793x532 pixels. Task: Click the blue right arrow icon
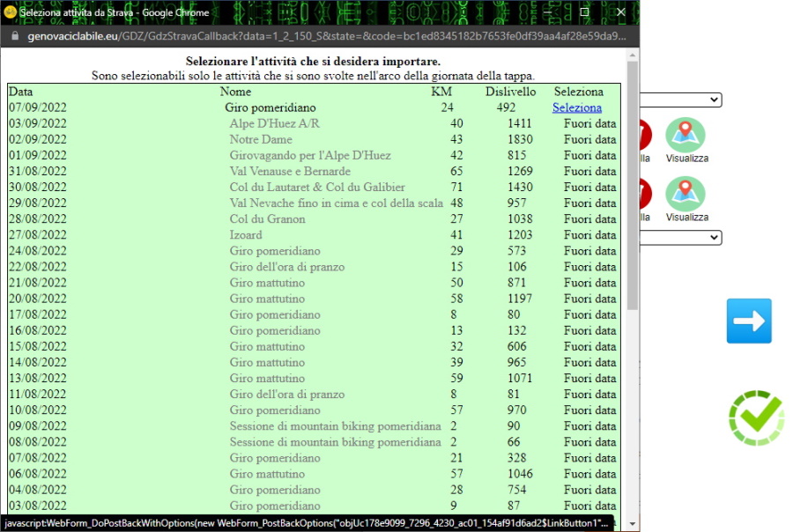tap(749, 321)
